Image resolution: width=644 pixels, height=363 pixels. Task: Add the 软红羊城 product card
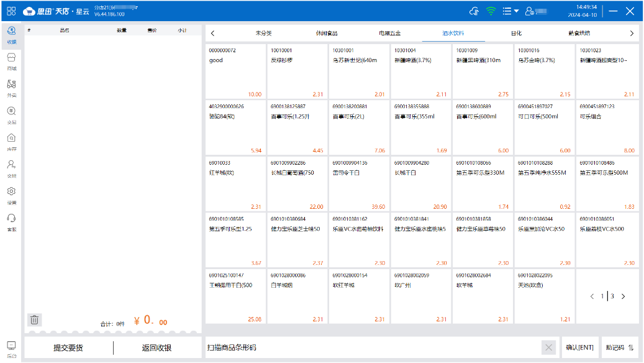[359, 296]
